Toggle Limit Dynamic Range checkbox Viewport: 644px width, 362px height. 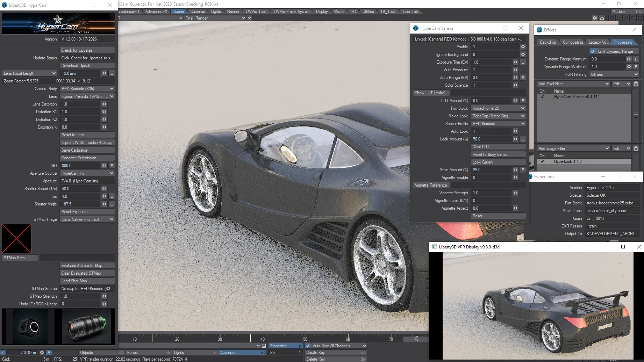pyautogui.click(x=593, y=51)
